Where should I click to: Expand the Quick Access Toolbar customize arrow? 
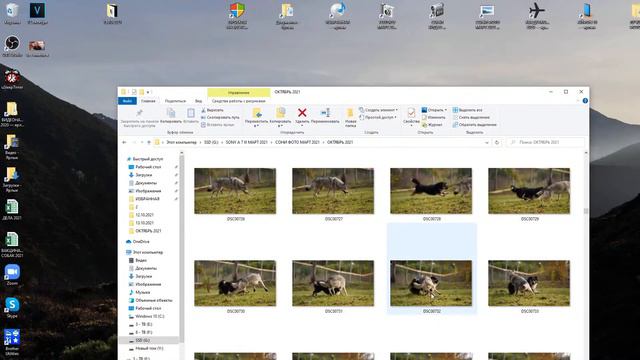point(148,92)
